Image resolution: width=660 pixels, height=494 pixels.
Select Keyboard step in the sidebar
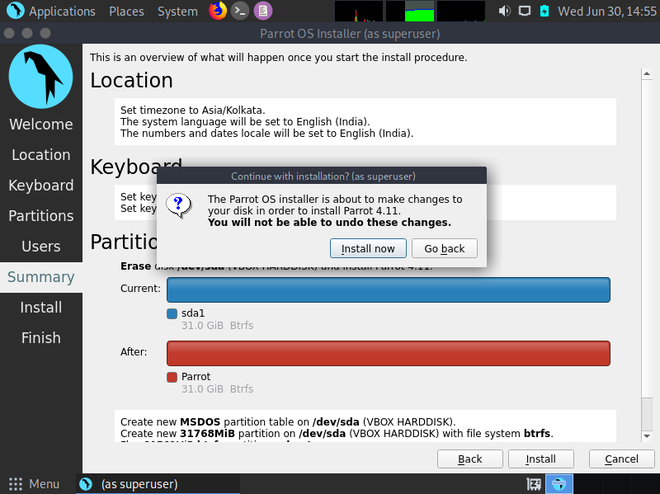tap(41, 185)
